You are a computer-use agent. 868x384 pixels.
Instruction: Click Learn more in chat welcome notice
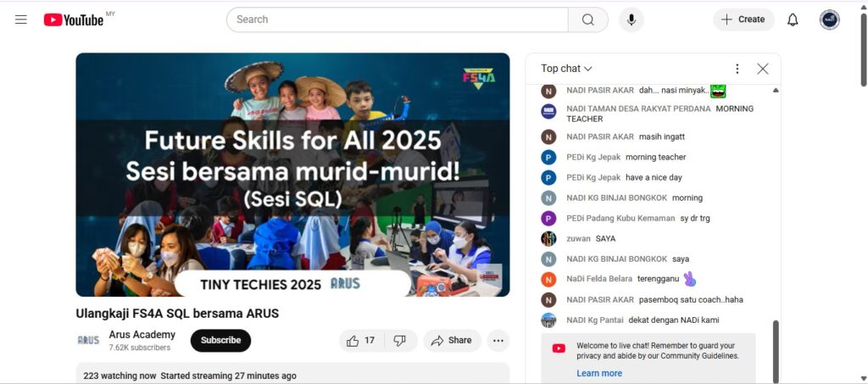pyautogui.click(x=599, y=374)
